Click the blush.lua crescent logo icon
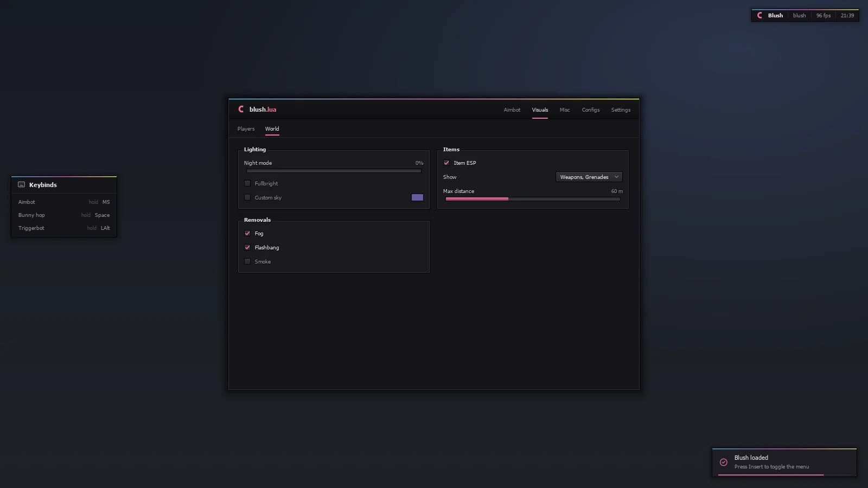868x488 pixels. click(x=241, y=110)
